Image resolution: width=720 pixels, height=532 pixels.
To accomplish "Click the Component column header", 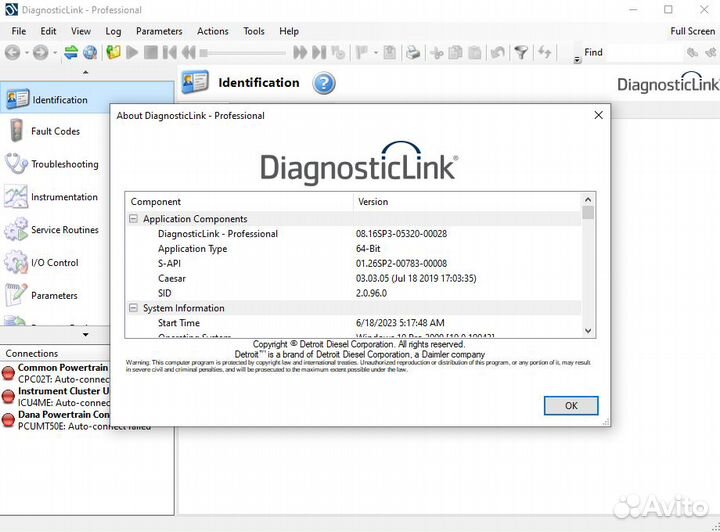I will pyautogui.click(x=239, y=202).
